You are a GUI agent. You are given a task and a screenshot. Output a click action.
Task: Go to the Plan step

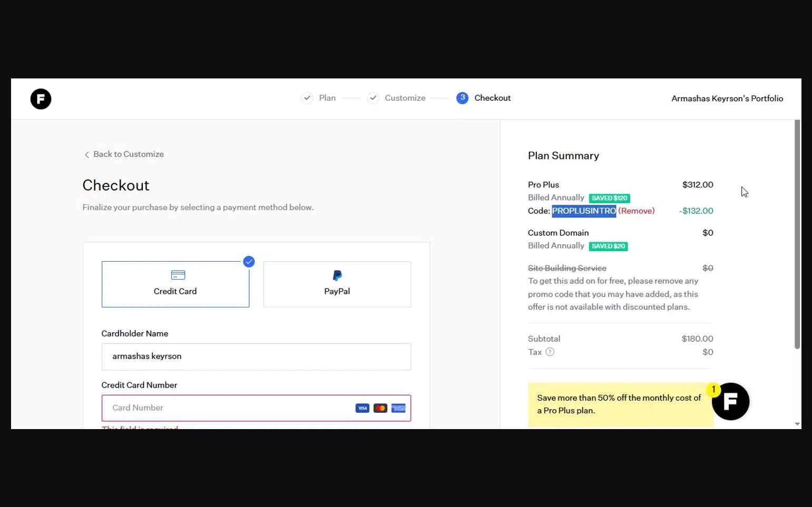point(327,98)
